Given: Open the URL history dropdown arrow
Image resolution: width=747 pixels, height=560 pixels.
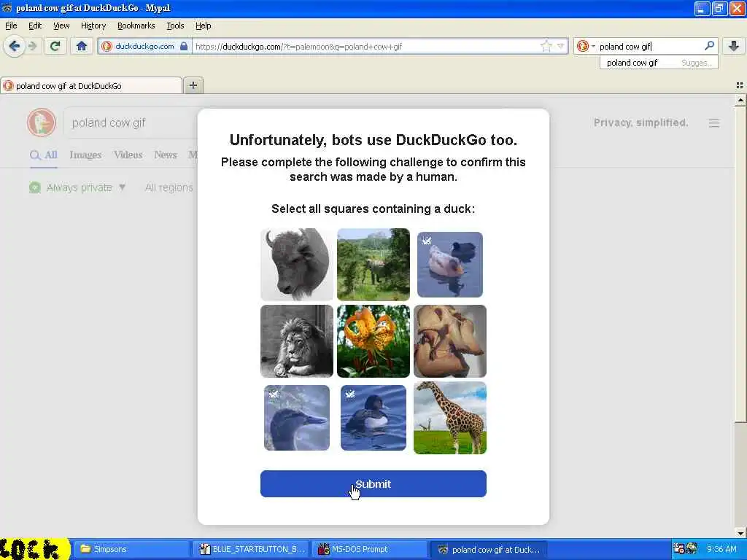Looking at the screenshot, I should (x=561, y=46).
